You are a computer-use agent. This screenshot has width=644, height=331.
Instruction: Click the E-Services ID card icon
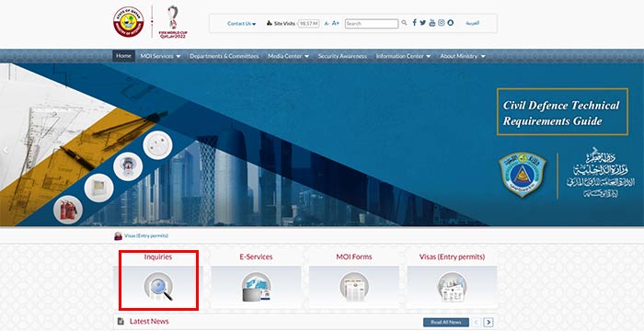pyautogui.click(x=256, y=287)
